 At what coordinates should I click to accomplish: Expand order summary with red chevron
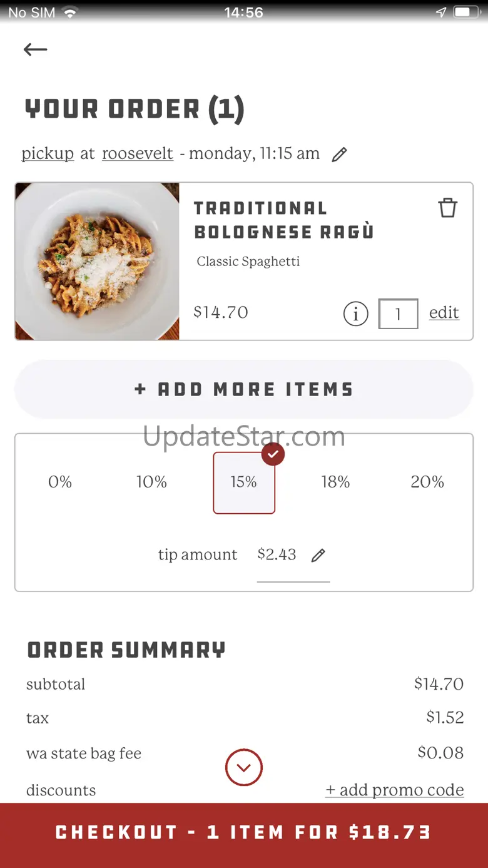pos(244,767)
